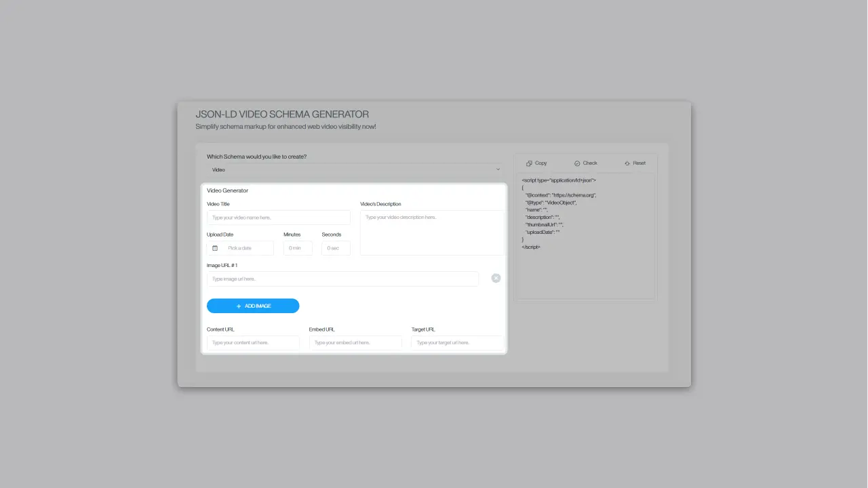868x488 pixels.
Task: Click the Seconds input box
Action: click(336, 248)
